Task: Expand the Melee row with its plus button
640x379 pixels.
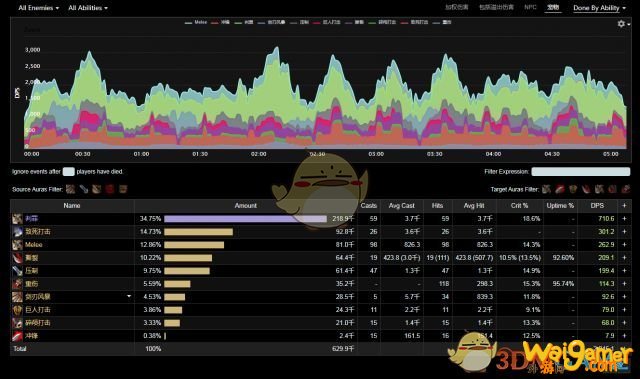Action: pos(624,245)
